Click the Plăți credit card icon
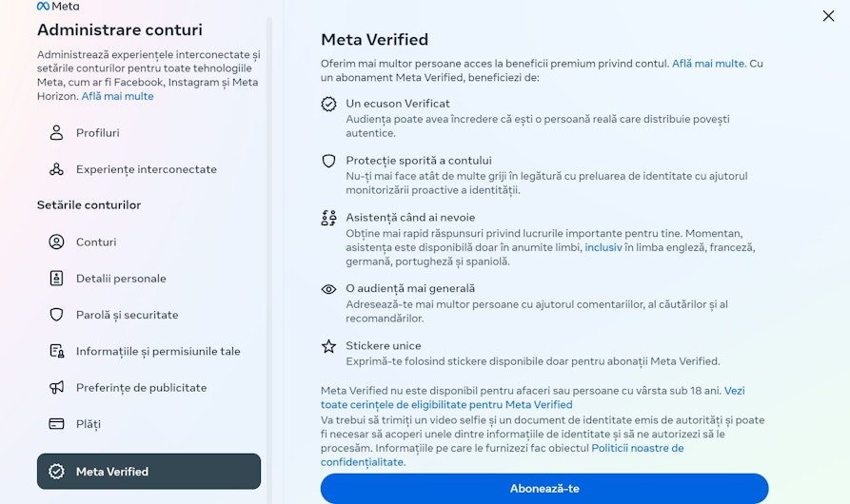Screen dimensions: 850x504 pyautogui.click(x=56, y=424)
